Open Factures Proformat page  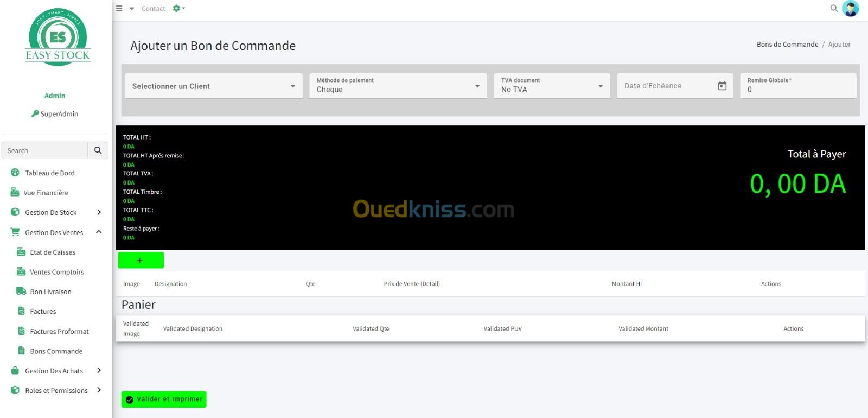tap(59, 332)
